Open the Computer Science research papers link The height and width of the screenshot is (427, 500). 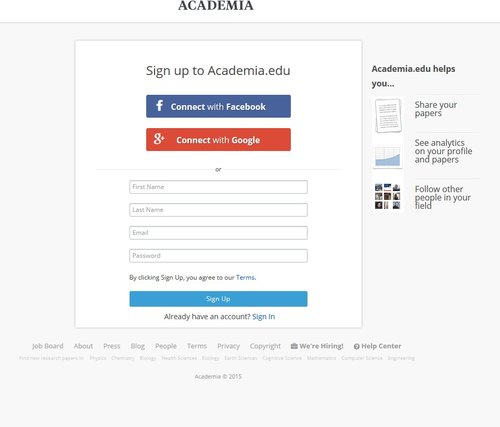pos(362,358)
